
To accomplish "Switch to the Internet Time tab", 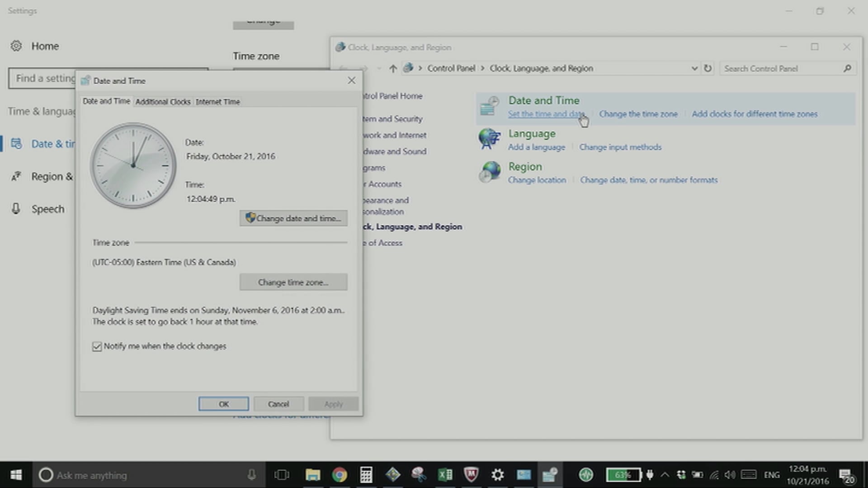I will pos(217,101).
